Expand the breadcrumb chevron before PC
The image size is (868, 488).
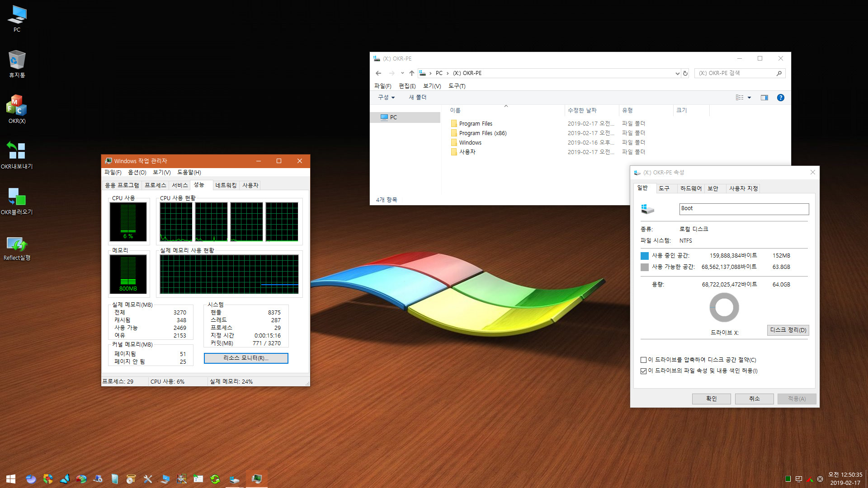pos(430,73)
